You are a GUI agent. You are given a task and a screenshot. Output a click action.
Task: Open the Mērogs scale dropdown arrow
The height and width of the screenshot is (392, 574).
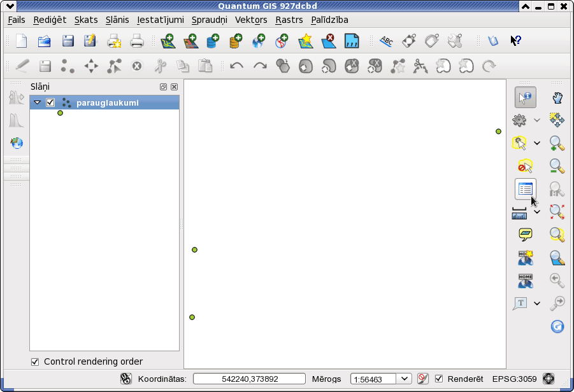(404, 379)
